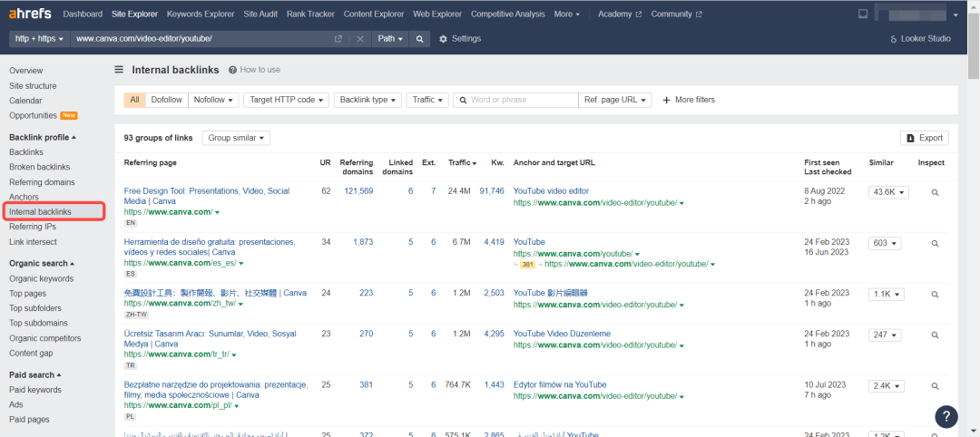The image size is (980, 437).
Task: Click the help question mark bubble
Action: click(946, 416)
